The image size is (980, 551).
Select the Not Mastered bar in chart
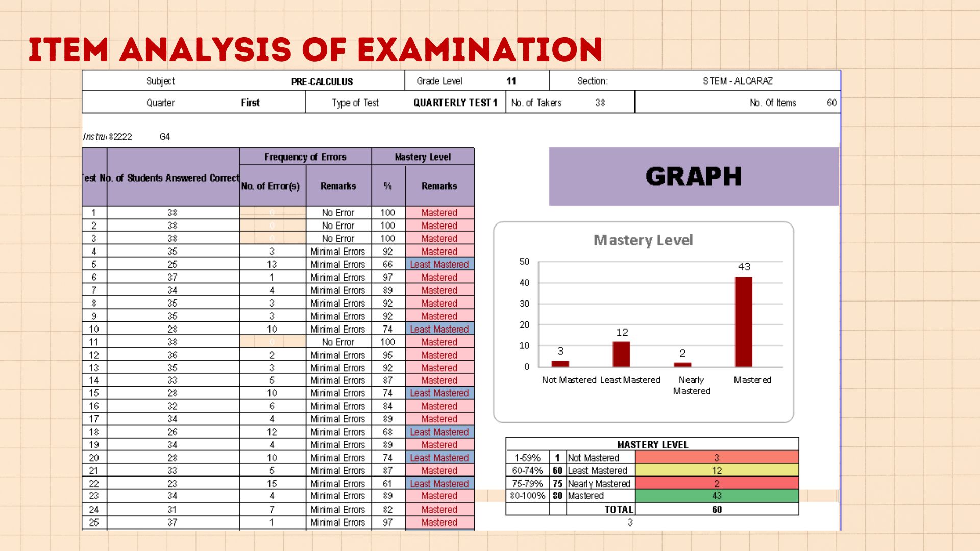[560, 364]
